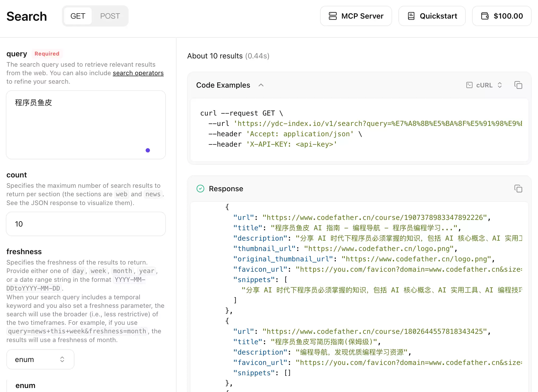
Task: Click the green Response success check icon
Action: (x=200, y=189)
